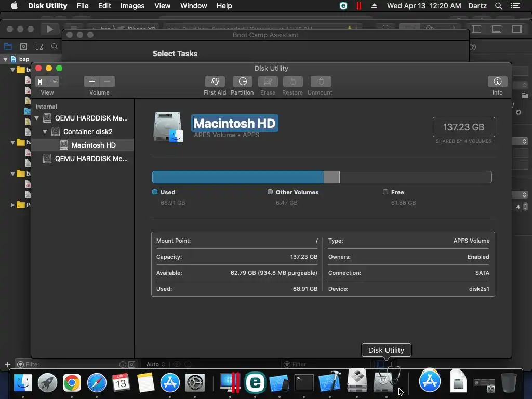The width and height of the screenshot is (532, 399).
Task: Toggle Xcode's bottom debug area button
Action: click(x=497, y=29)
